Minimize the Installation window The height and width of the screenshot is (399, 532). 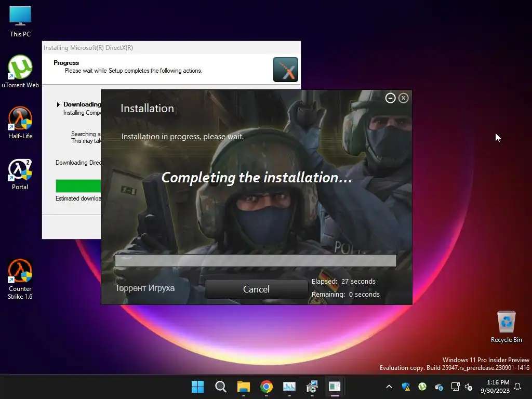(390, 98)
